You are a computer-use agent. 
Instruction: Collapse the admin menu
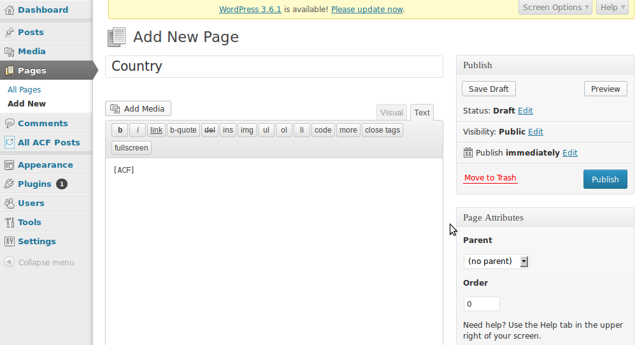tap(46, 262)
